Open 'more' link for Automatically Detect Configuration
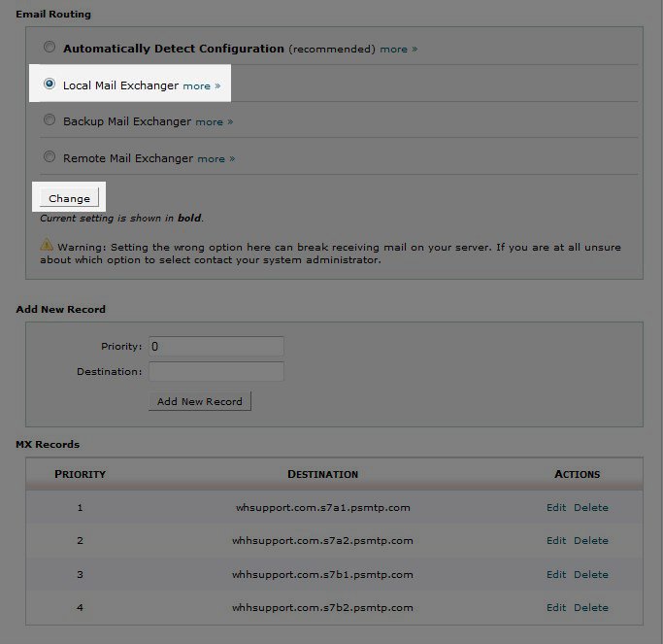This screenshot has height=644, width=663. (x=398, y=49)
